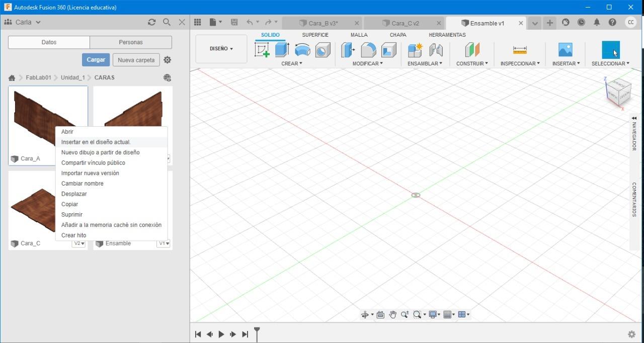
Task: Select the Revolve tool
Action: 302,50
